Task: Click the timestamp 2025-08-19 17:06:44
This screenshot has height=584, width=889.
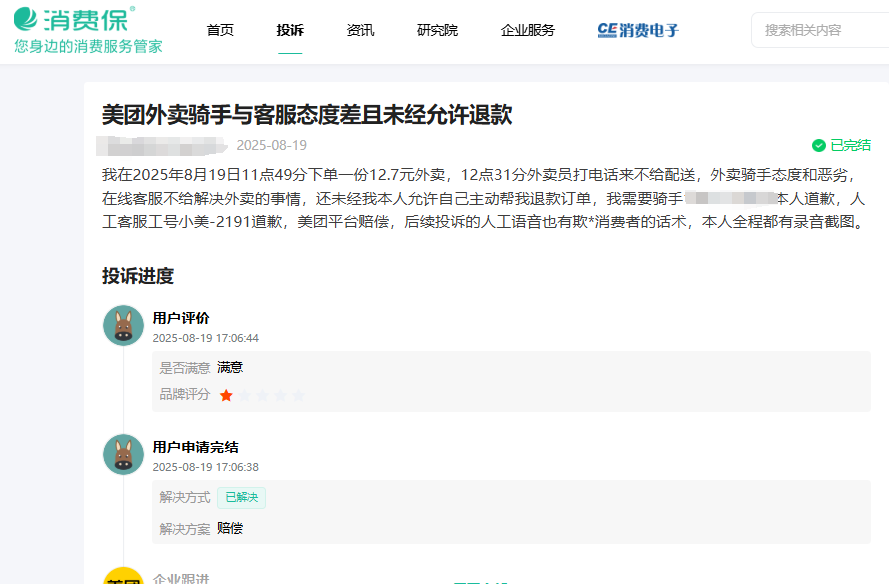Action: click(x=206, y=338)
